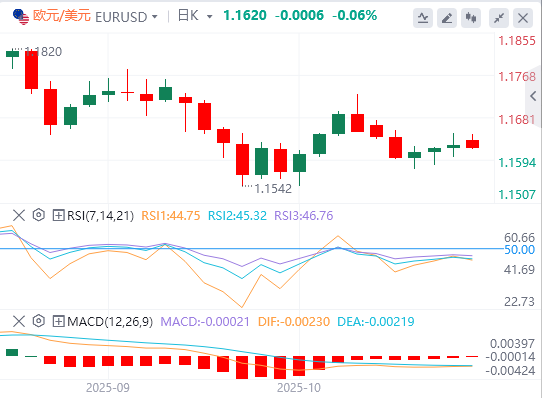Open the indicator line chart tool
The height and width of the screenshot is (398, 542).
pyautogui.click(x=423, y=18)
